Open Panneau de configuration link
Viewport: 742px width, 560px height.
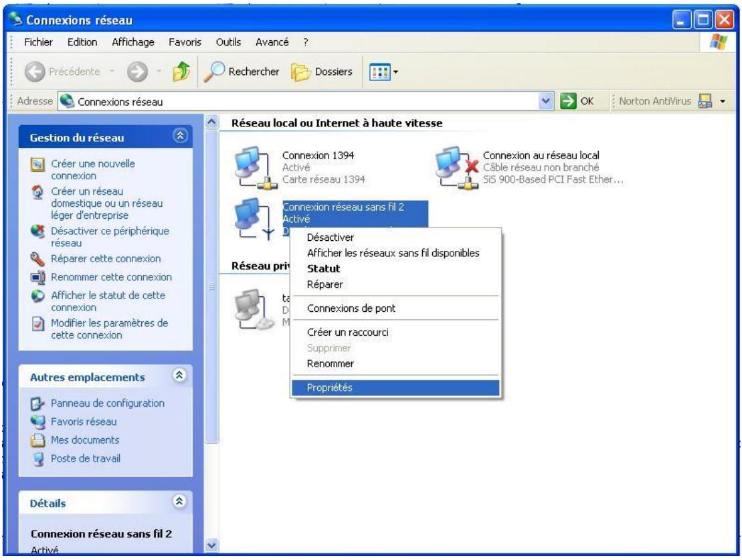tap(108, 403)
